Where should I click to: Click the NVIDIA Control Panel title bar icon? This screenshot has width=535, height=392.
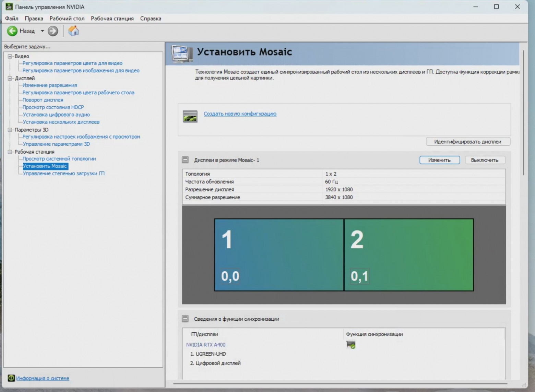point(9,7)
